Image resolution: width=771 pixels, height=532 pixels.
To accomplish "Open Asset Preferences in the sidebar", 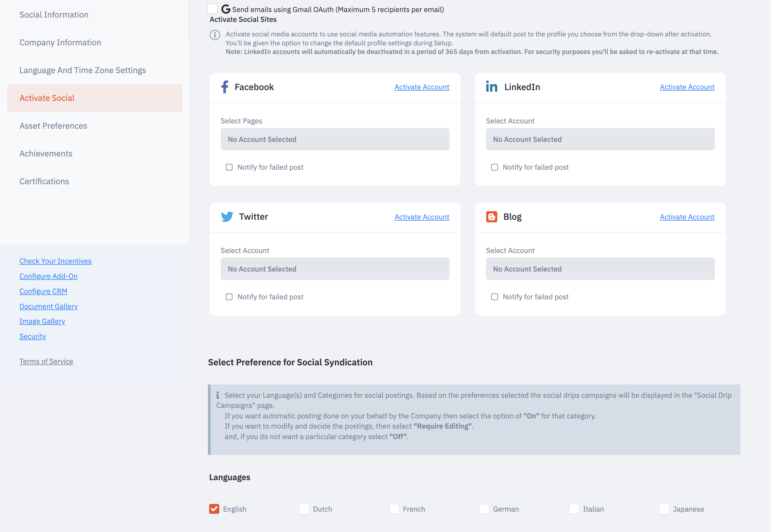I will [x=53, y=126].
